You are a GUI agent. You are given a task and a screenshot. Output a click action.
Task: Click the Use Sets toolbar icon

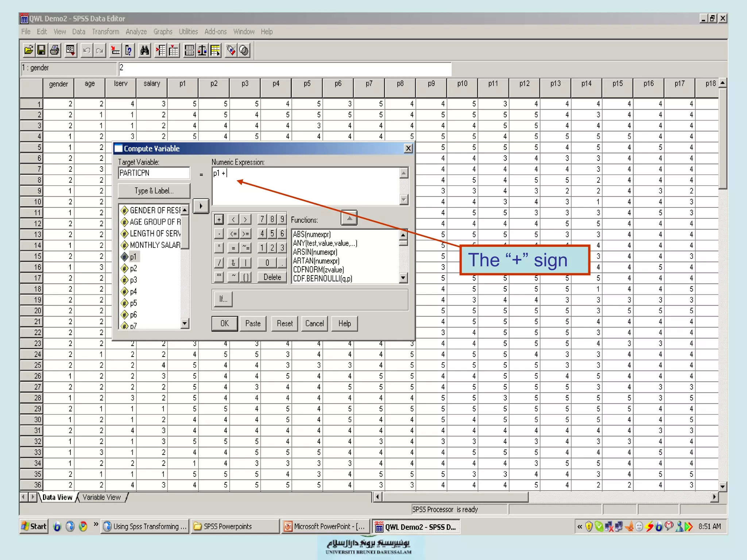[244, 50]
